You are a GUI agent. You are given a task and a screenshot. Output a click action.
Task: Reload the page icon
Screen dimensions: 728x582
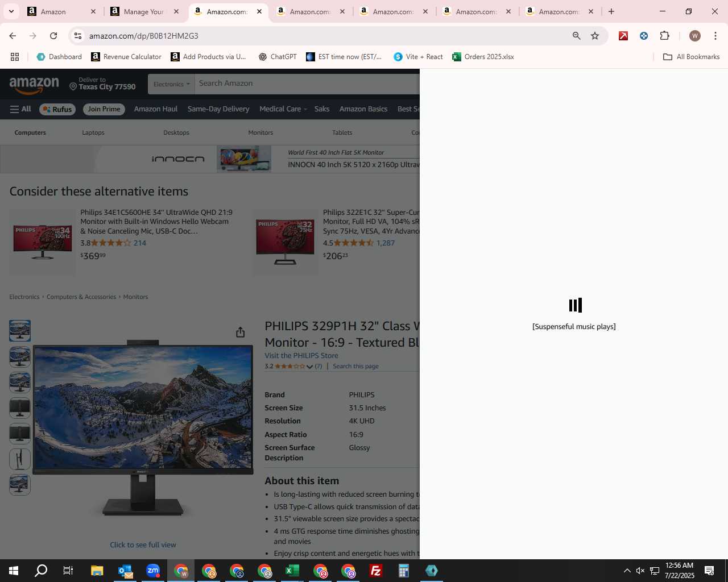coord(53,36)
